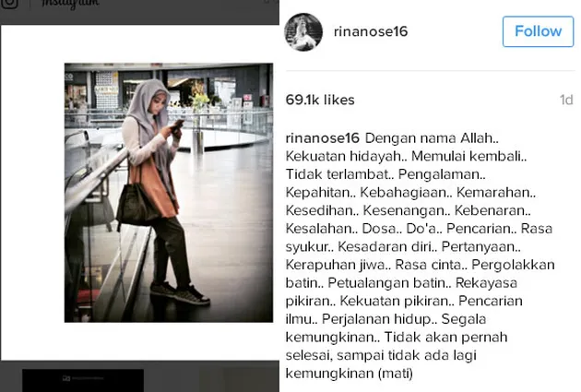
Task: Click the faint text inside the black thumbnail
Action: click(x=87, y=378)
